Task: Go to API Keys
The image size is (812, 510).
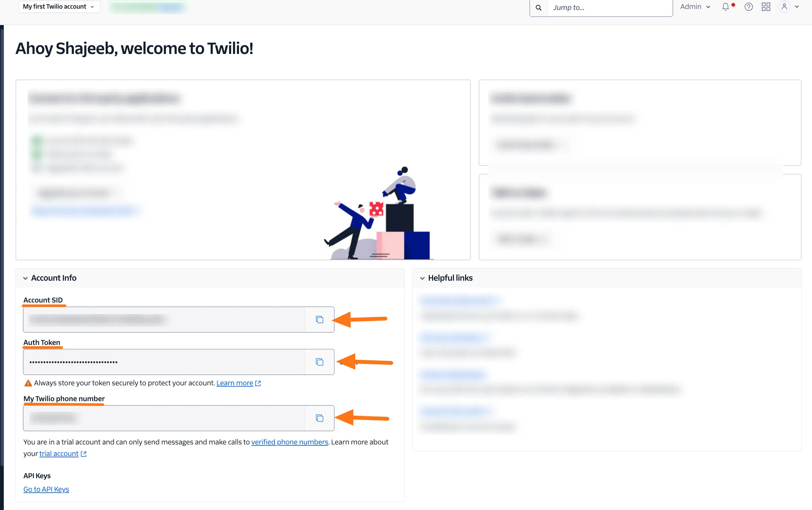Action: pos(46,489)
